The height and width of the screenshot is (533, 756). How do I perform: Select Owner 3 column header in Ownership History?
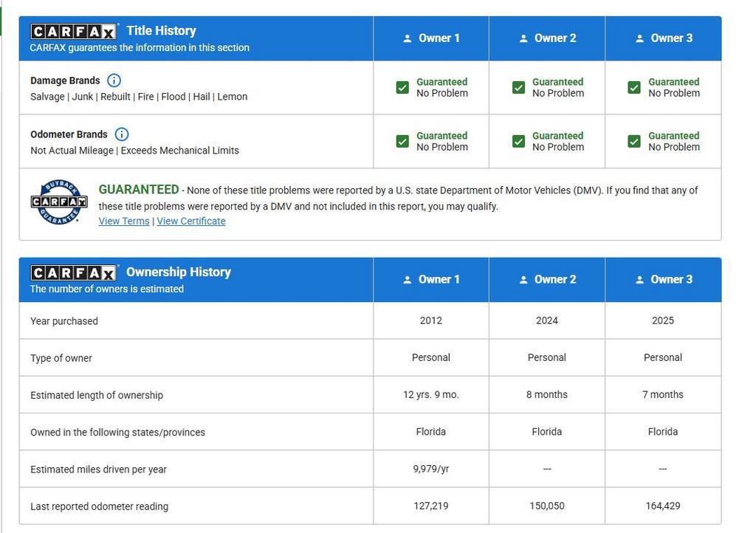coord(663,280)
